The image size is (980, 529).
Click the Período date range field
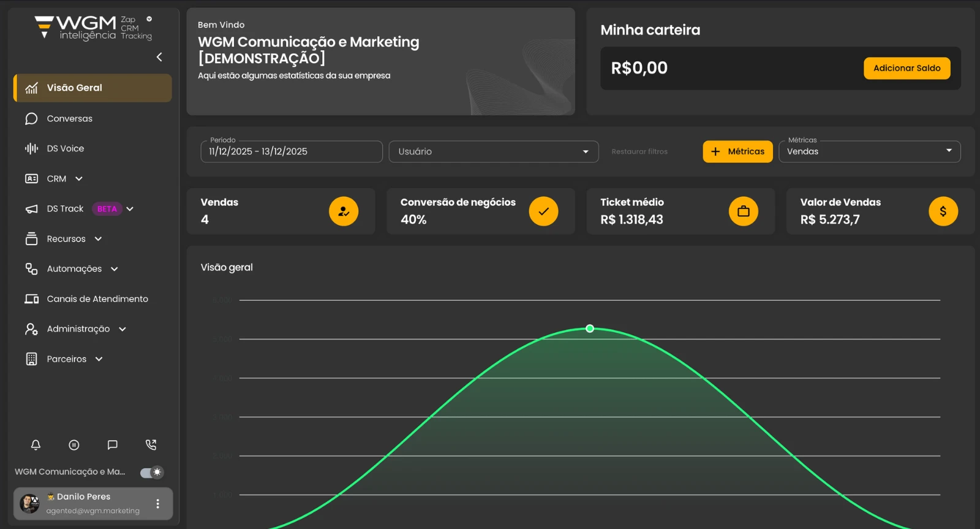coord(291,151)
